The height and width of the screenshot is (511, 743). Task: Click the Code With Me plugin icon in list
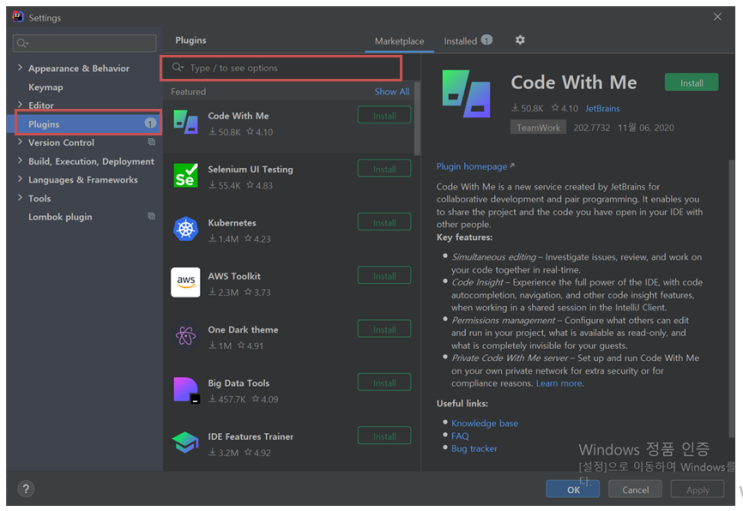point(185,122)
